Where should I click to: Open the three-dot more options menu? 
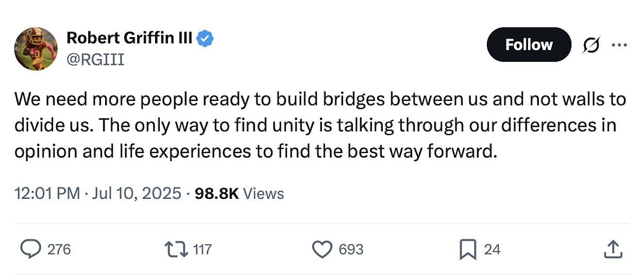[x=619, y=45]
